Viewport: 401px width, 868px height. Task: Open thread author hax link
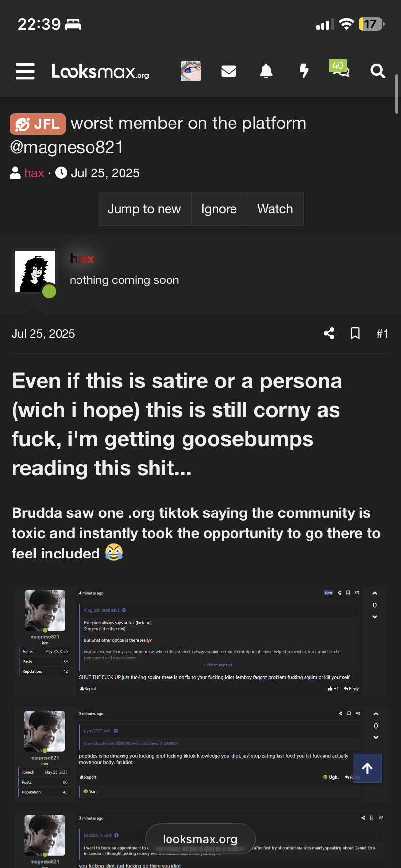tap(34, 173)
